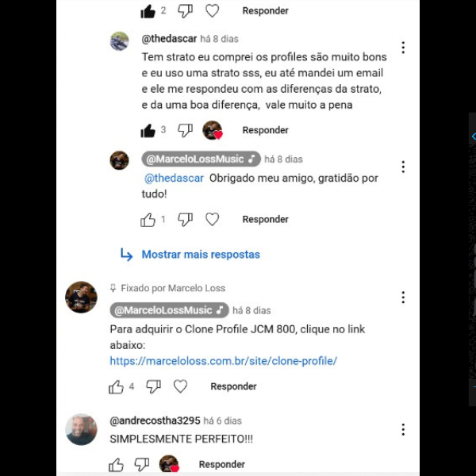Screen dimensions: 476x476
Task: Dislike the 'SIMPLESMENTE PERFEITO!!!' comment
Action: (142, 464)
